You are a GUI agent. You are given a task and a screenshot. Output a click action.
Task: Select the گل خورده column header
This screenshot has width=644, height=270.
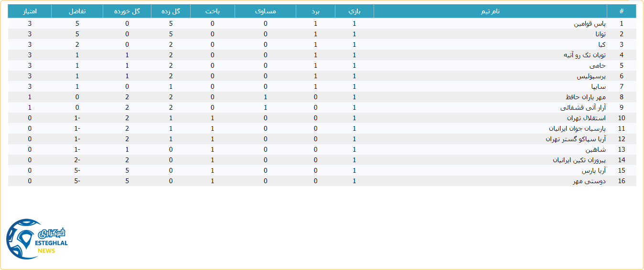pos(127,11)
